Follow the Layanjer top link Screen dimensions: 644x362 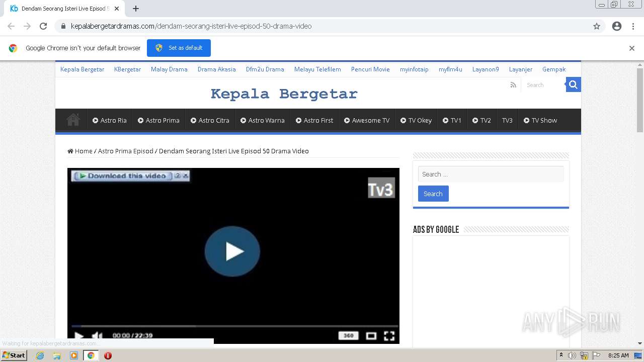pos(521,69)
